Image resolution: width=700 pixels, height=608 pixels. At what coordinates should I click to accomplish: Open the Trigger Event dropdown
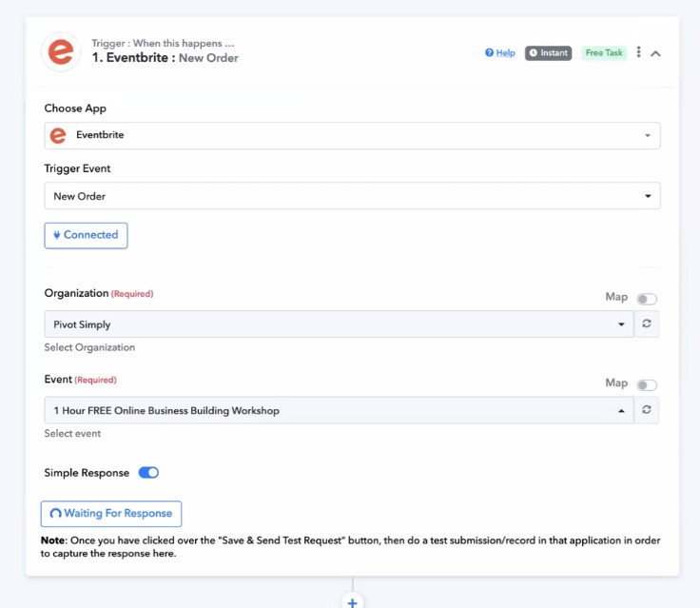pos(352,196)
